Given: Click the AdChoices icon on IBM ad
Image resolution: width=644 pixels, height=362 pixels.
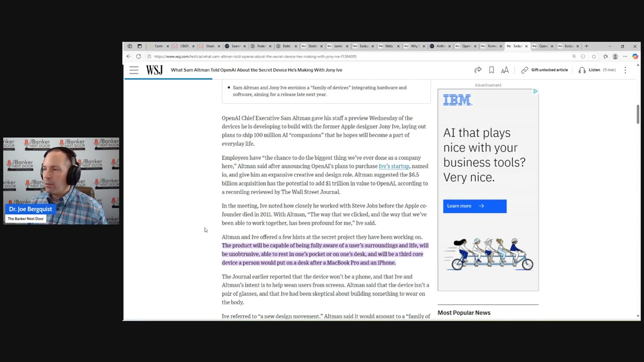Looking at the screenshot, I should click(535, 92).
